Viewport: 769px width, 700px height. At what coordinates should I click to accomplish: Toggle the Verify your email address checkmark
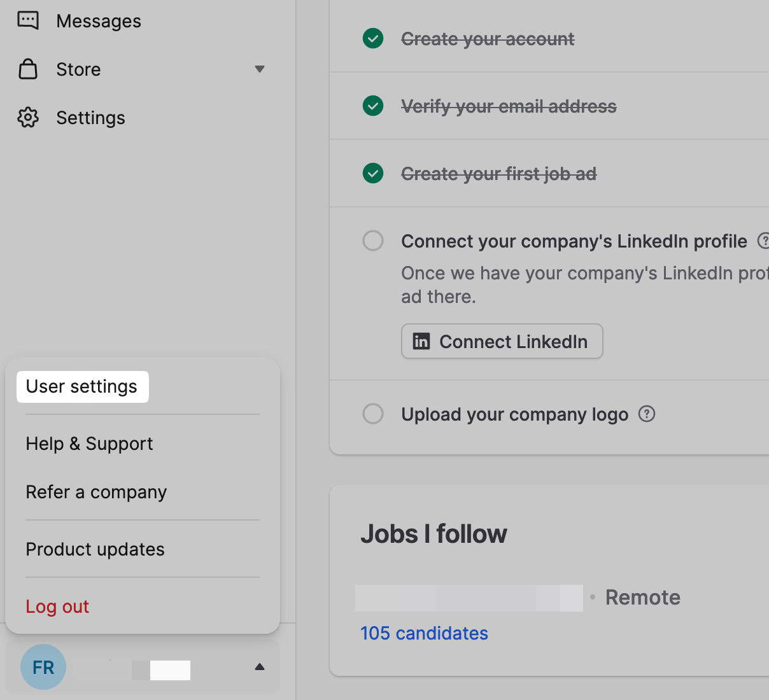[373, 106]
